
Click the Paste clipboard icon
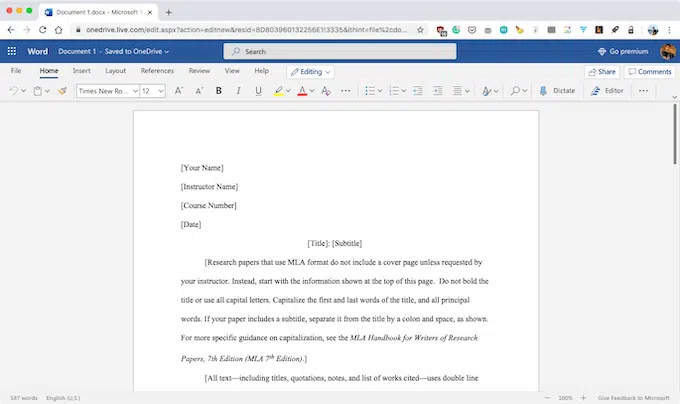38,91
